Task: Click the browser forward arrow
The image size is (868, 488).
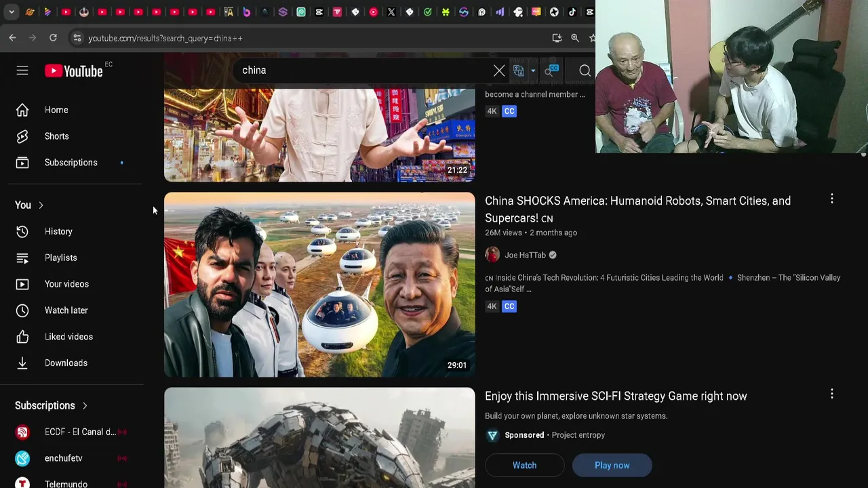Action: [33, 38]
